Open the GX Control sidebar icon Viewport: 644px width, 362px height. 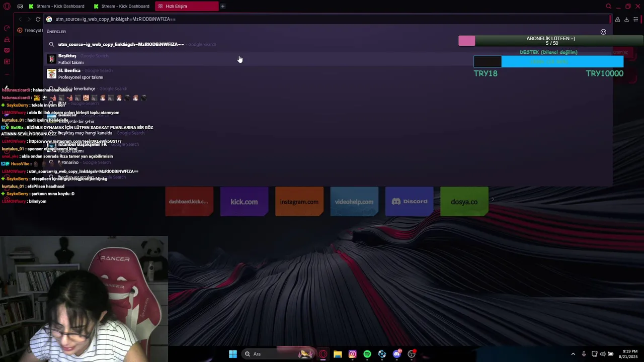(7, 28)
